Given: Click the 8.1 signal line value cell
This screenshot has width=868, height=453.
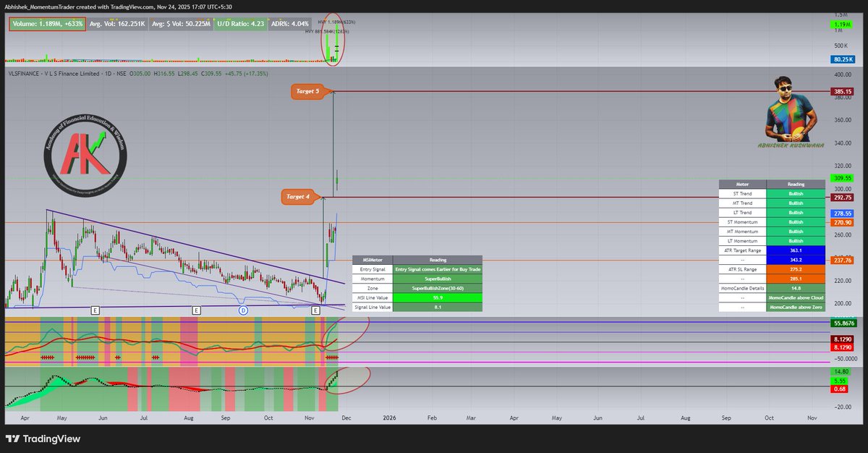Looking at the screenshot, I should (438, 307).
